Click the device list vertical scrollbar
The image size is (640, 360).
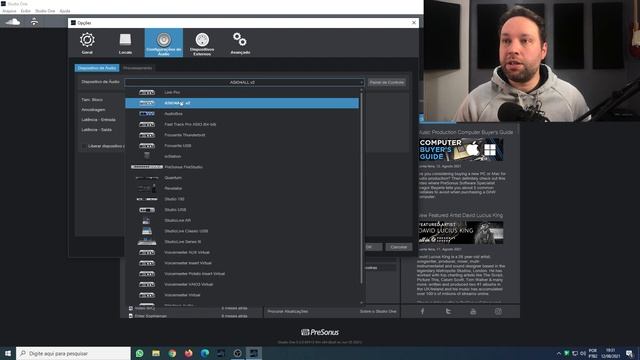tap(361, 188)
